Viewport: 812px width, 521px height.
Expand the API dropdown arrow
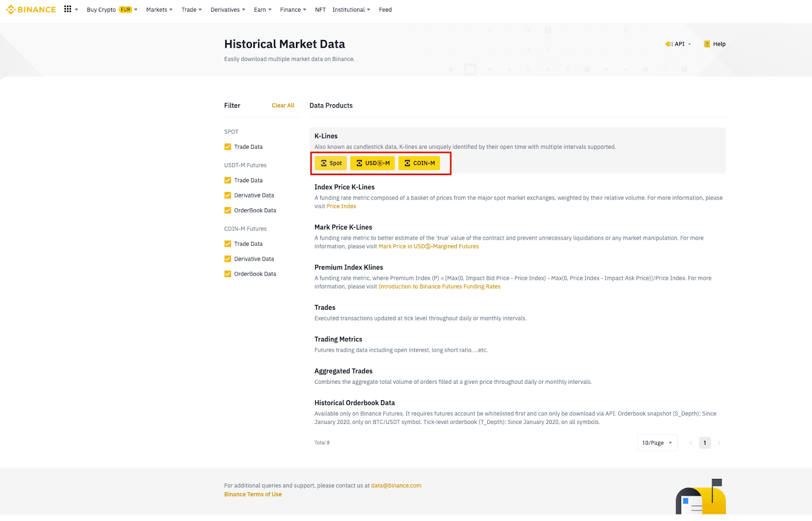690,44
